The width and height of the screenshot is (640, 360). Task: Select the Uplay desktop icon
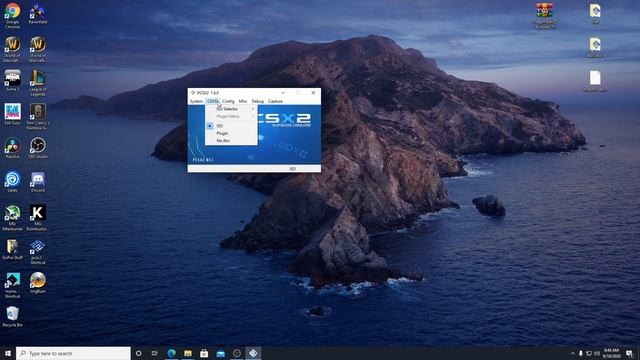[12, 182]
